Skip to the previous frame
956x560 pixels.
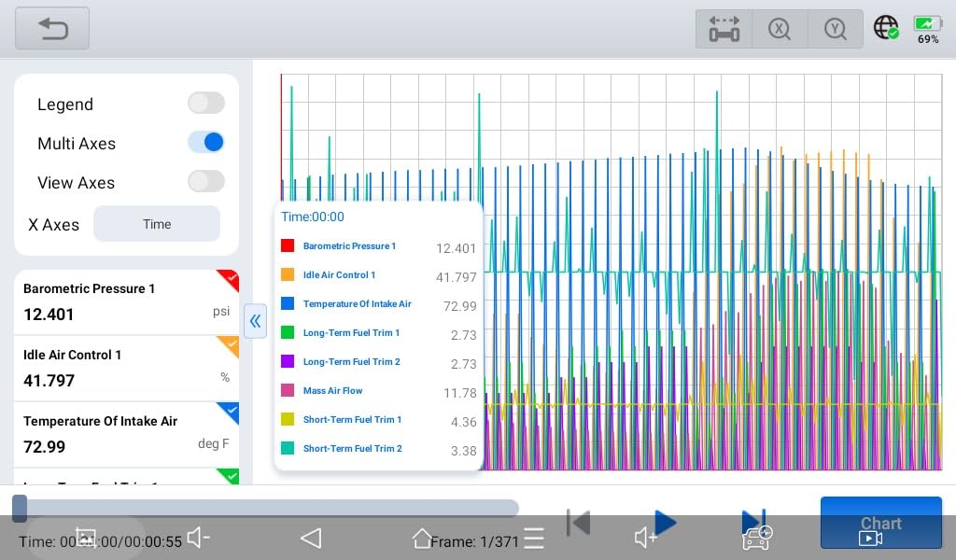pos(579,523)
